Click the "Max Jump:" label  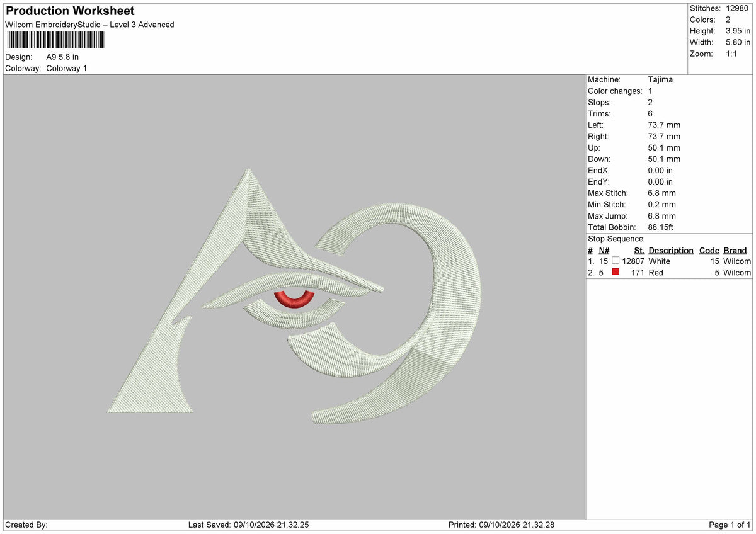click(x=606, y=215)
